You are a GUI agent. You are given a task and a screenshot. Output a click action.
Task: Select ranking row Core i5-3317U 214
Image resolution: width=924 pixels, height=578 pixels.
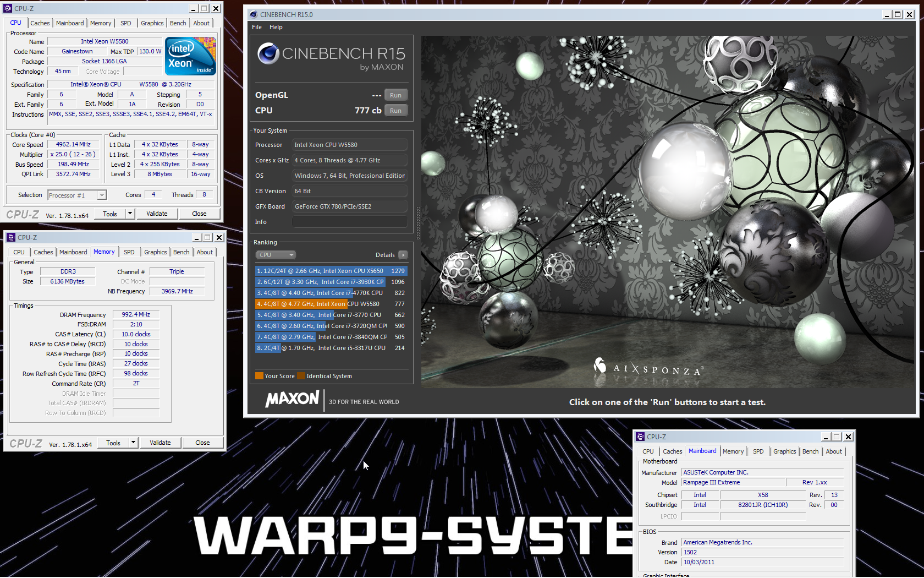(x=331, y=348)
